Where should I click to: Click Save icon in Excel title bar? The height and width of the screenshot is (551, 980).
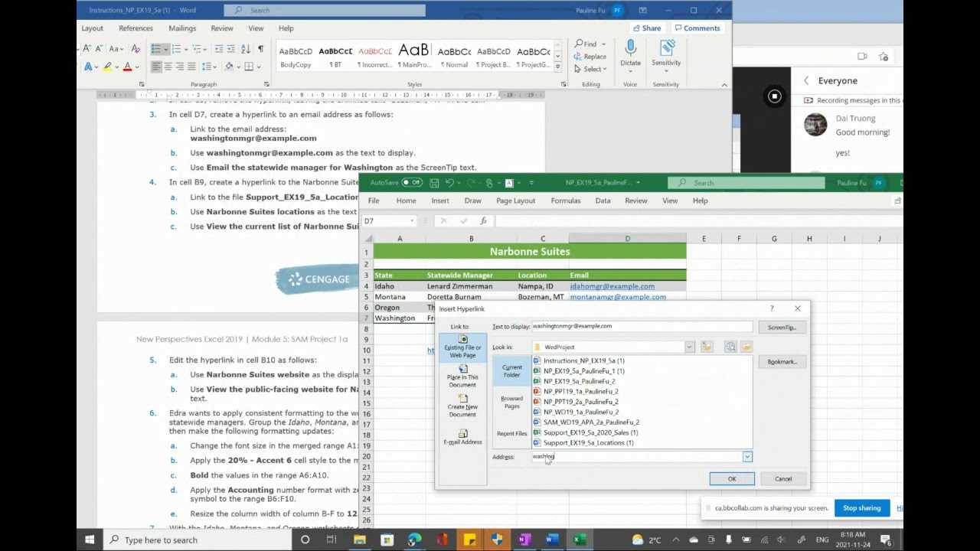coord(434,183)
